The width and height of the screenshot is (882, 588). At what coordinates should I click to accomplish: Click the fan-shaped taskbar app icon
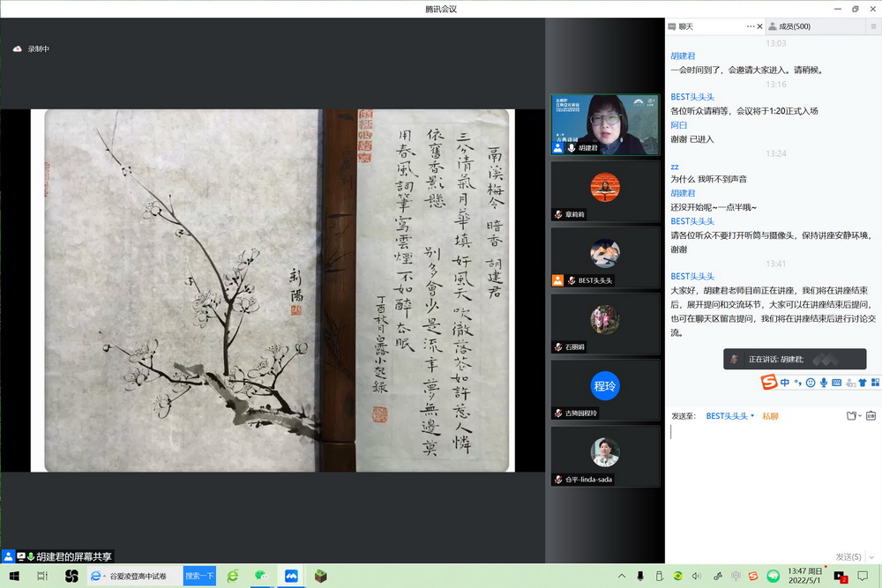tap(71, 576)
